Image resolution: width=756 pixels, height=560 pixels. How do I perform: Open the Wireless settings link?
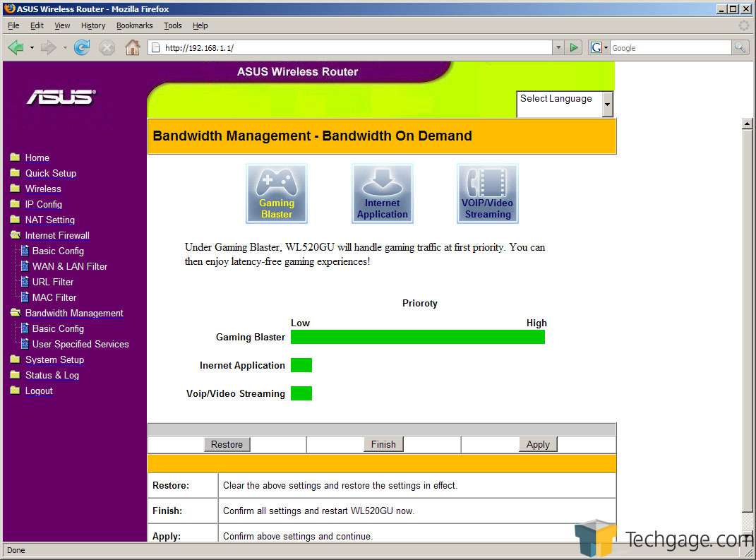click(x=43, y=189)
